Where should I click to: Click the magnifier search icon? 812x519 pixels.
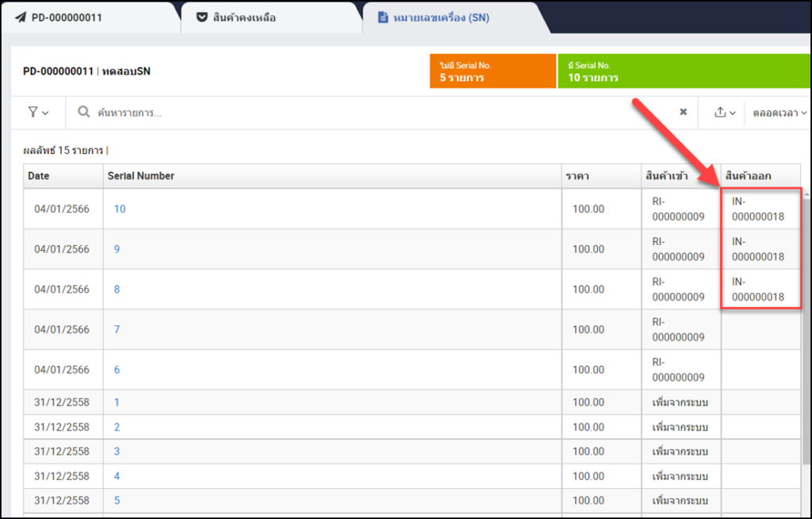tap(84, 113)
